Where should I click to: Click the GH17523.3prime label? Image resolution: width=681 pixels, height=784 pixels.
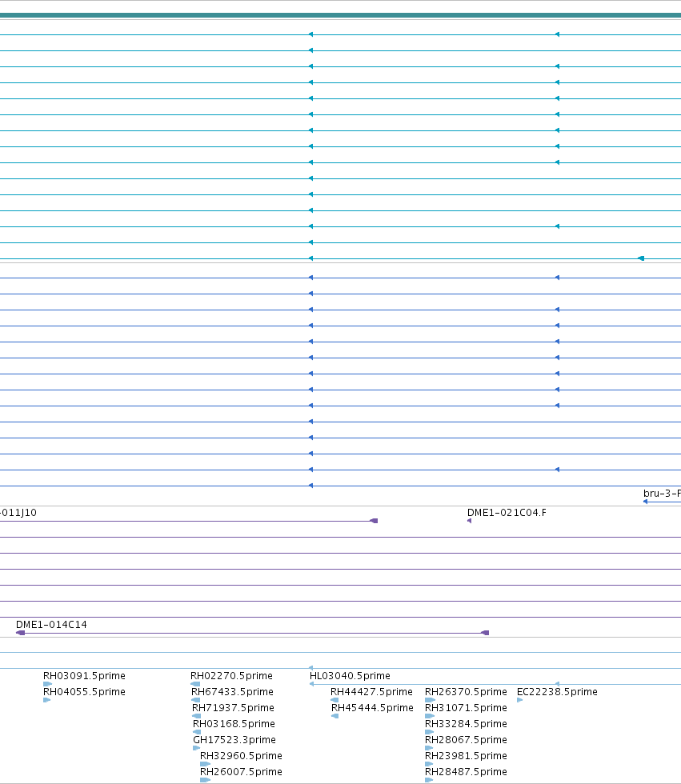tap(234, 739)
